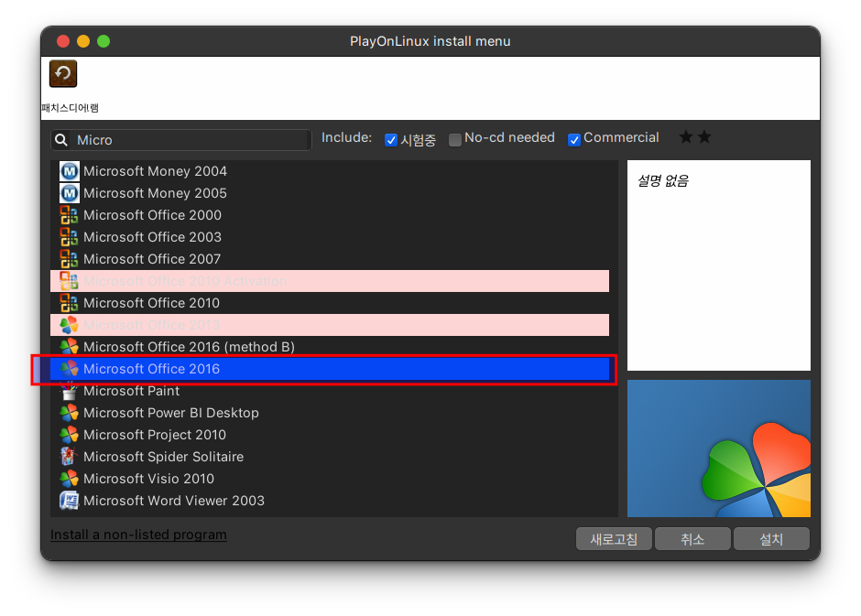Select Microsoft Office 2013 text
Viewport: 861px width, 616px height.
point(151,325)
